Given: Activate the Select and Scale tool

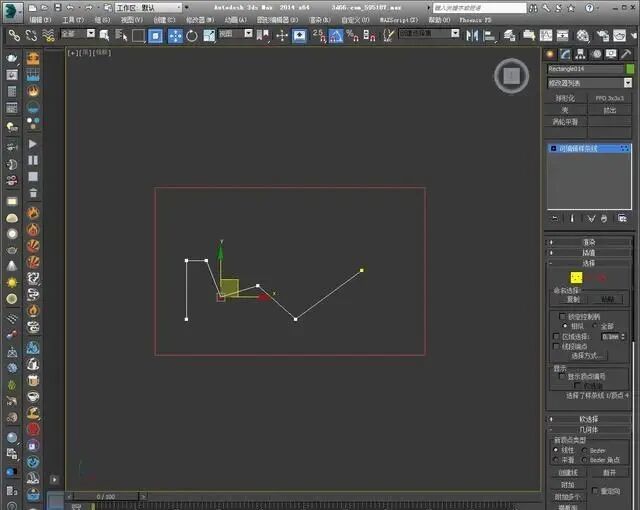Looking at the screenshot, I should tap(209, 36).
